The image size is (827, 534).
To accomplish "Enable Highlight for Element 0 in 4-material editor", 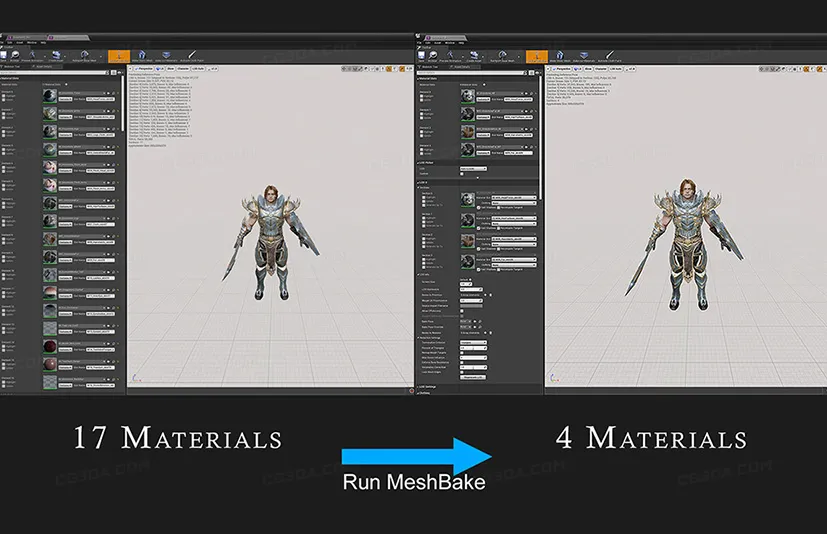I will coord(421,96).
